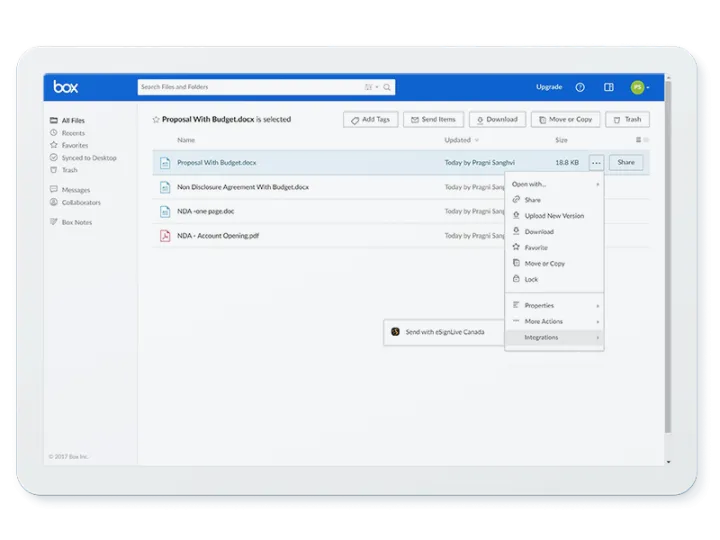Focus the Search Files and Folders field
Image resolution: width=720 pixels, height=540 pixels.
(x=266, y=87)
